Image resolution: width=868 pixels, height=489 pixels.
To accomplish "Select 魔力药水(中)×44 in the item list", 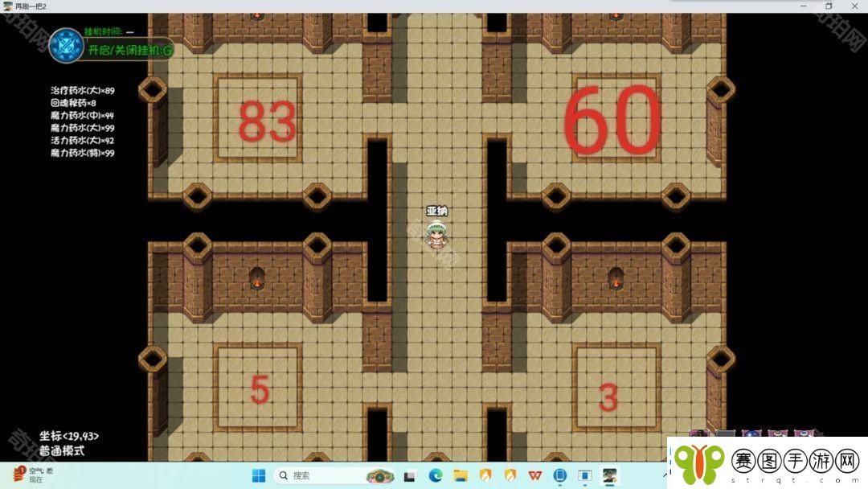I will (82, 116).
